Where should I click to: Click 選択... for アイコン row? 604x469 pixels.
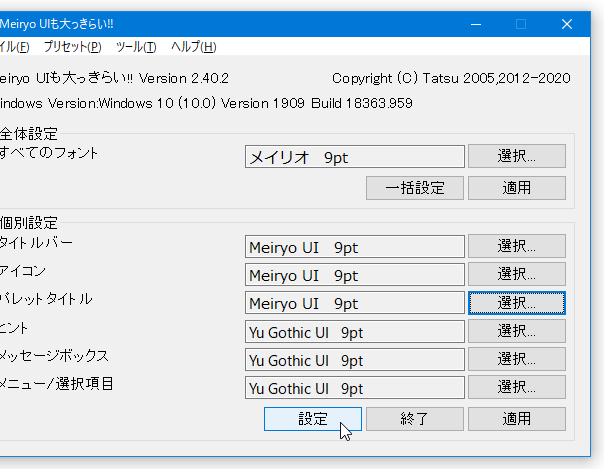tap(517, 274)
